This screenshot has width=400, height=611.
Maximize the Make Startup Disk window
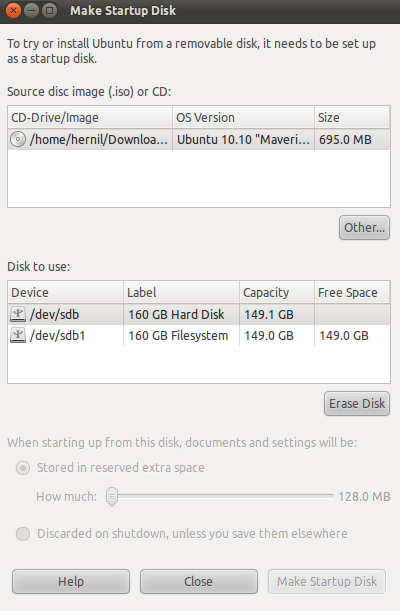[x=49, y=11]
